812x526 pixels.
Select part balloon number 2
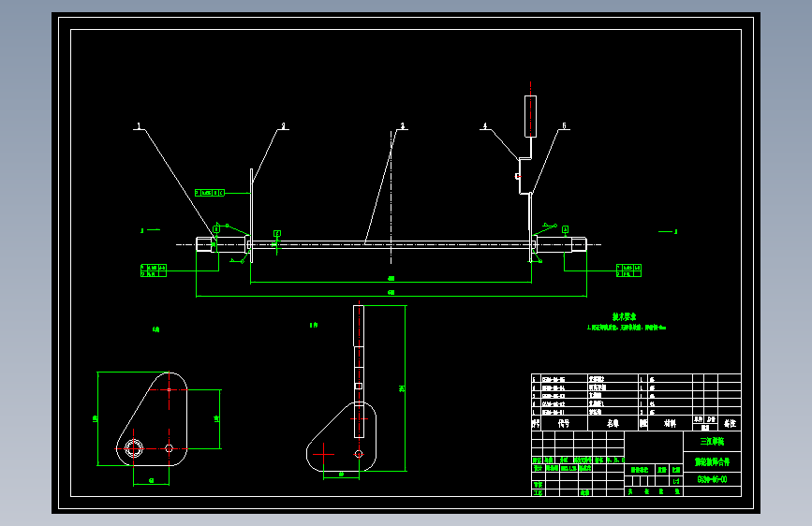point(283,125)
